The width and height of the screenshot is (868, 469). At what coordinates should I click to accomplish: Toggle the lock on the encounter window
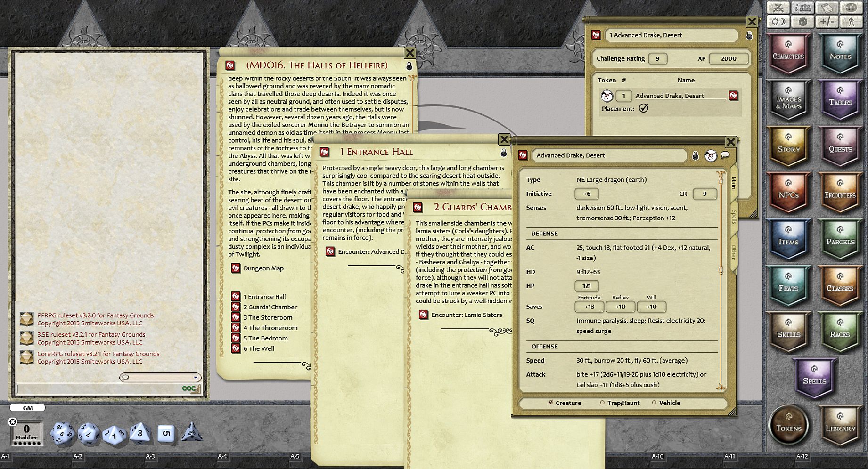[749, 35]
